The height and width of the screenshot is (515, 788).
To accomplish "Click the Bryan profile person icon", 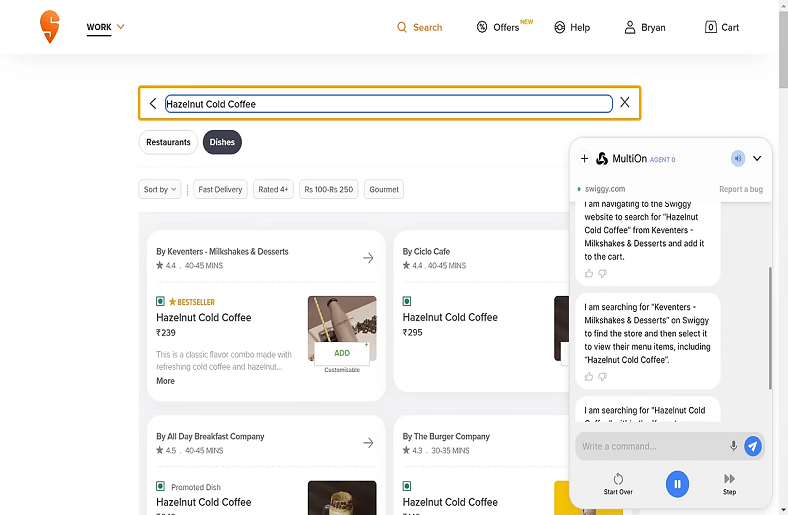I will [x=630, y=27].
